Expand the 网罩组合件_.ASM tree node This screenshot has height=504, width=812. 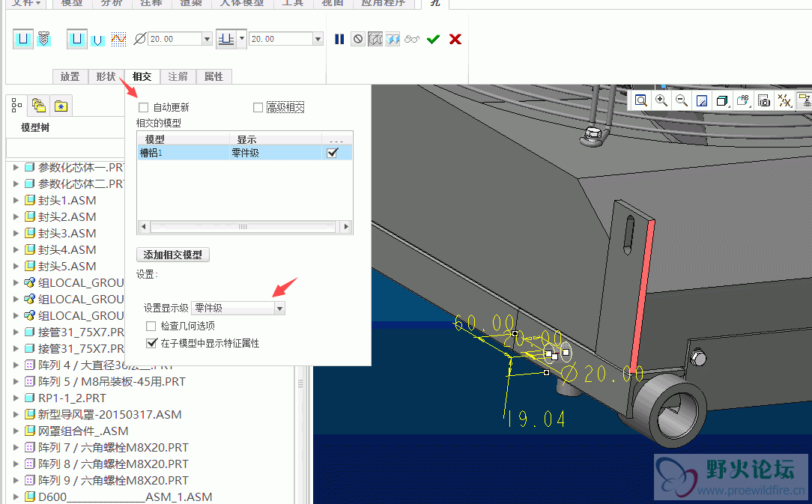16,431
